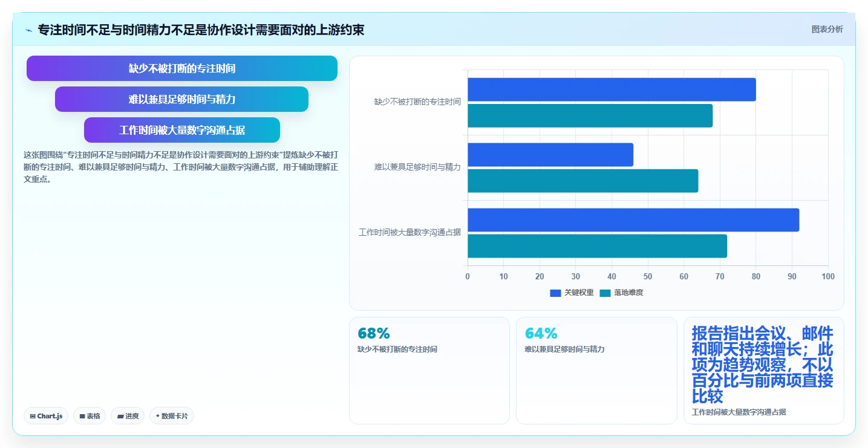Image resolution: width=868 pixels, height=448 pixels.
Task: Select the 缺少不被打断的专注时间 funnel bar
Action: tap(182, 68)
